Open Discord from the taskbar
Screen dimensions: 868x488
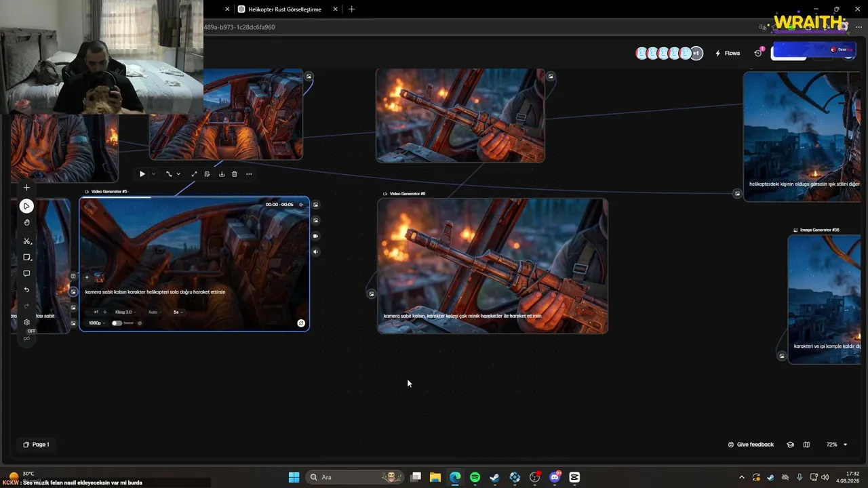point(555,477)
